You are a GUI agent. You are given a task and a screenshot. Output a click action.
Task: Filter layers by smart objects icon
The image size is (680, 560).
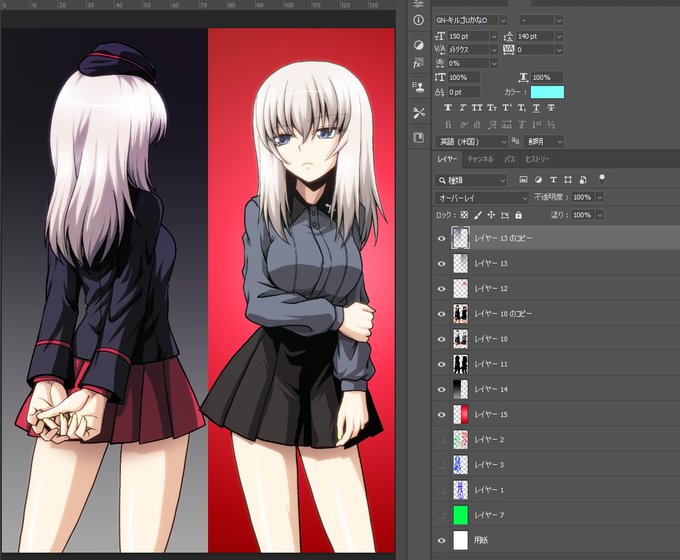[x=583, y=180]
